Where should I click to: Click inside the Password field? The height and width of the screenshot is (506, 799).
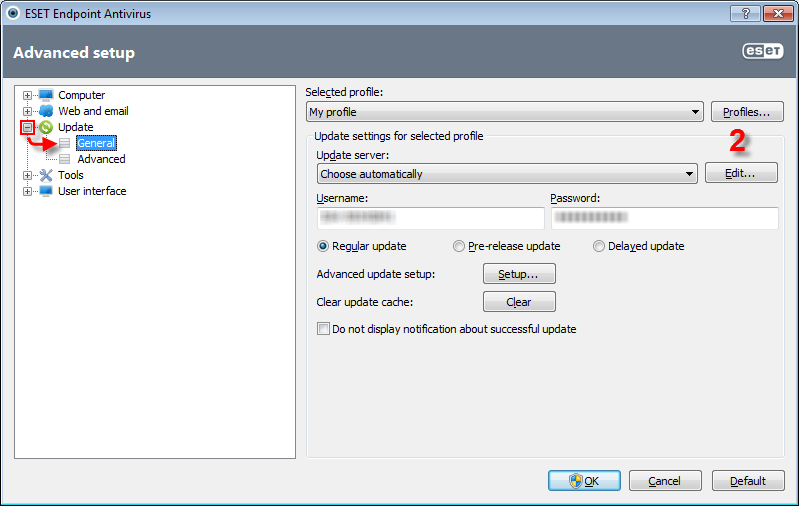664,218
